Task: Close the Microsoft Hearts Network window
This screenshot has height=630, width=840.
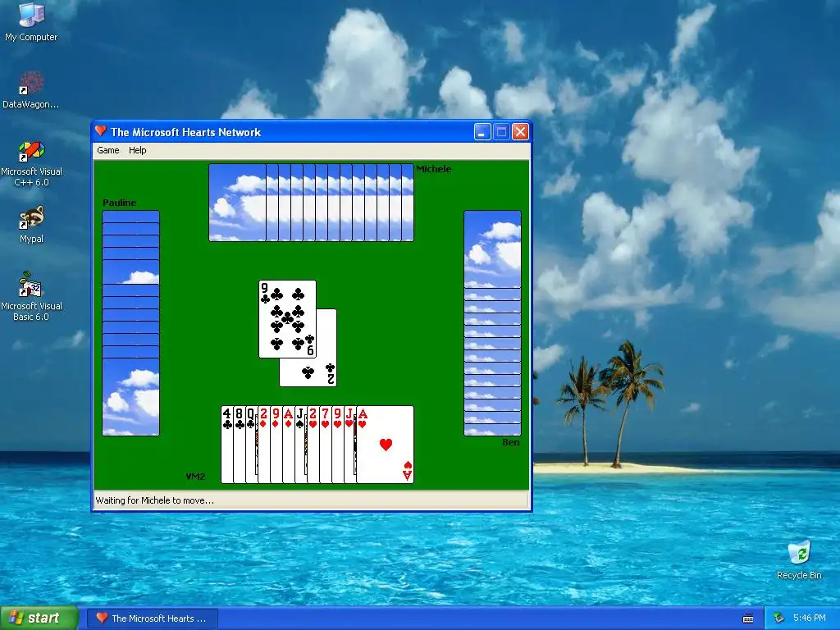Action: point(520,132)
